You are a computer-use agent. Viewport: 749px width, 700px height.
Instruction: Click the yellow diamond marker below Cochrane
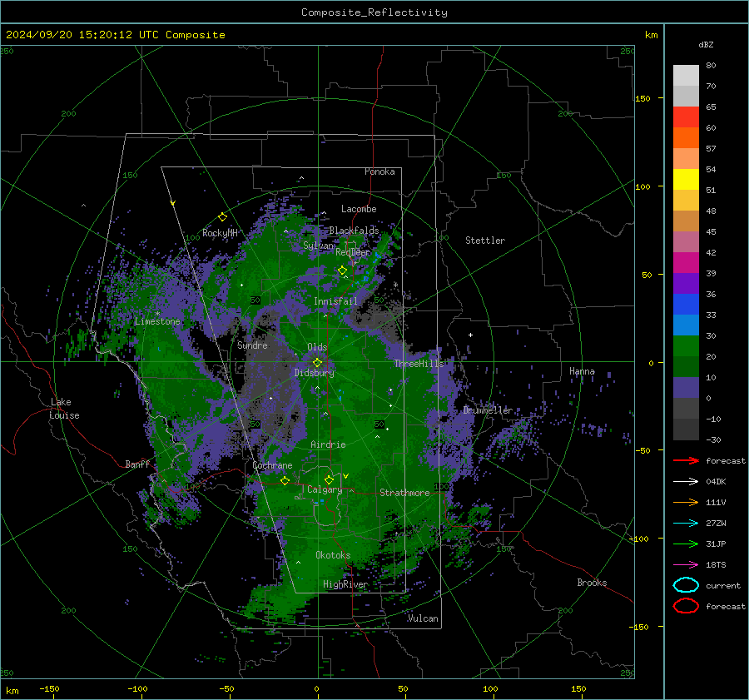click(285, 480)
